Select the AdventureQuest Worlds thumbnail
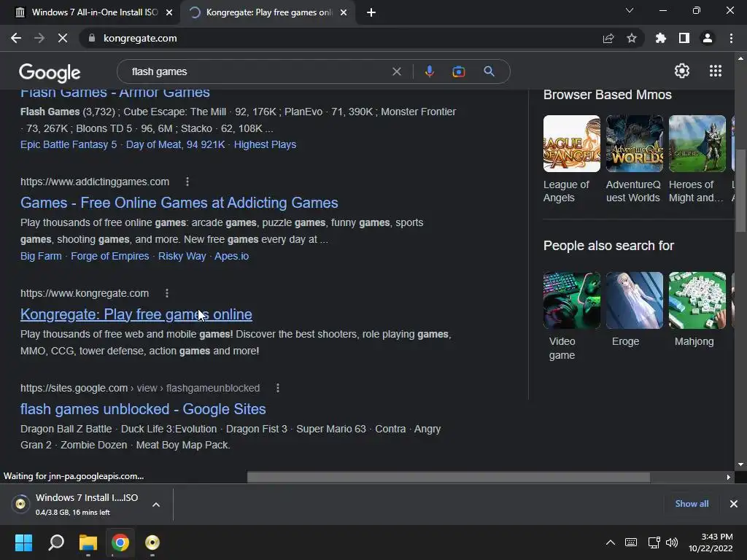 [635, 144]
